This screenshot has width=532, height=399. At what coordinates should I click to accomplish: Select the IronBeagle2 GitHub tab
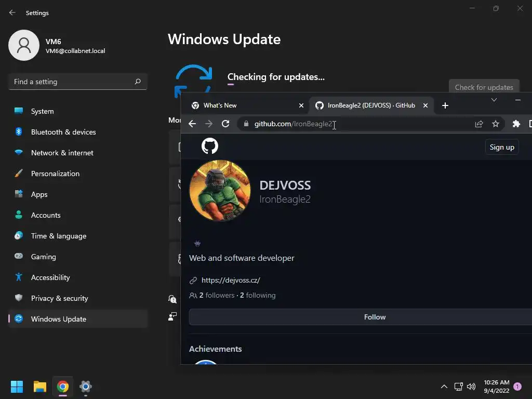click(371, 105)
